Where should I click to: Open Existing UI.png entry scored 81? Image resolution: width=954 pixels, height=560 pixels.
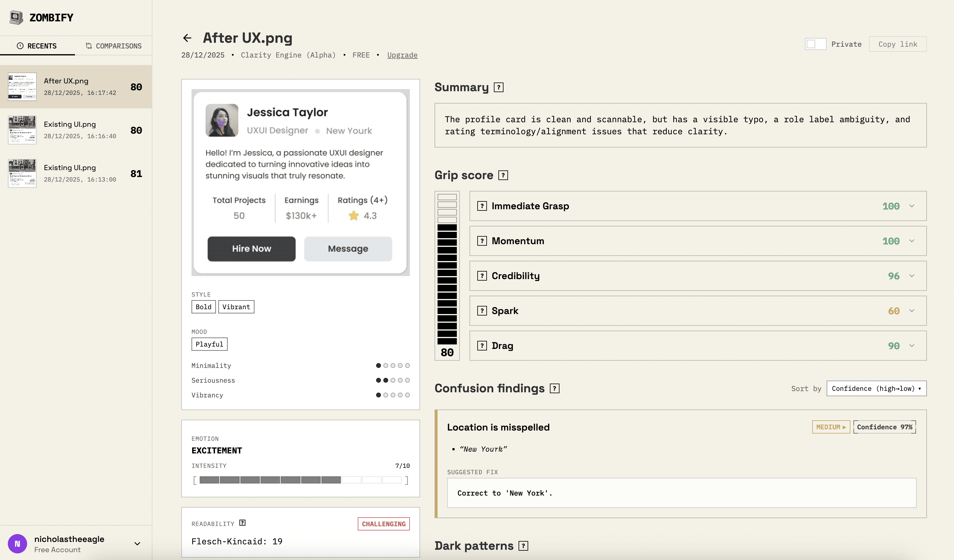[x=76, y=173]
